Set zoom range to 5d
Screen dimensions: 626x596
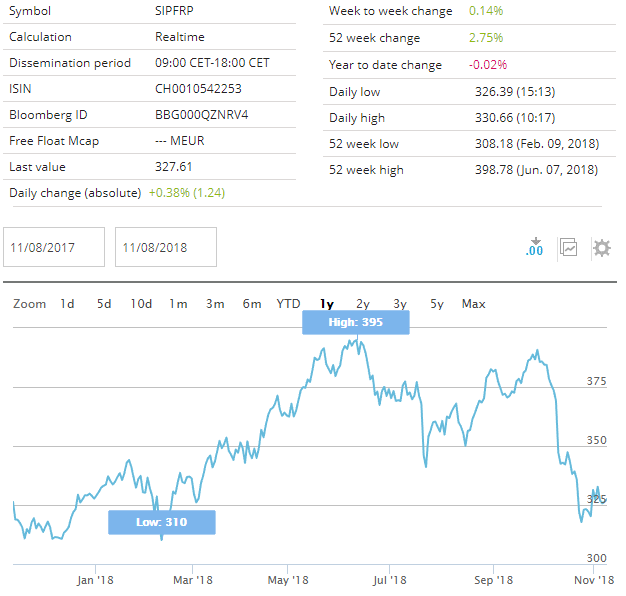(x=104, y=304)
